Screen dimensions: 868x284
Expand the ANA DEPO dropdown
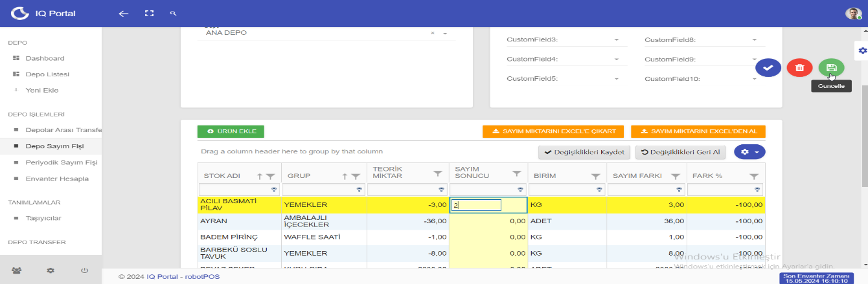coord(446,34)
